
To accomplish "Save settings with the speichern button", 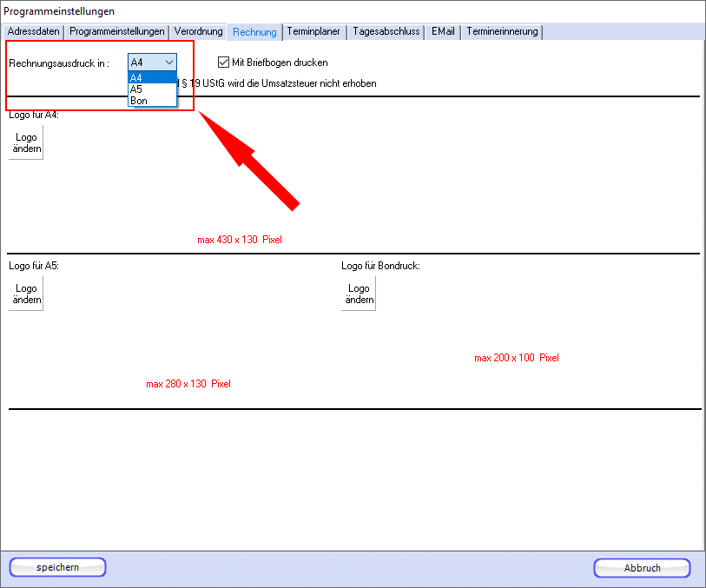I will [x=57, y=567].
